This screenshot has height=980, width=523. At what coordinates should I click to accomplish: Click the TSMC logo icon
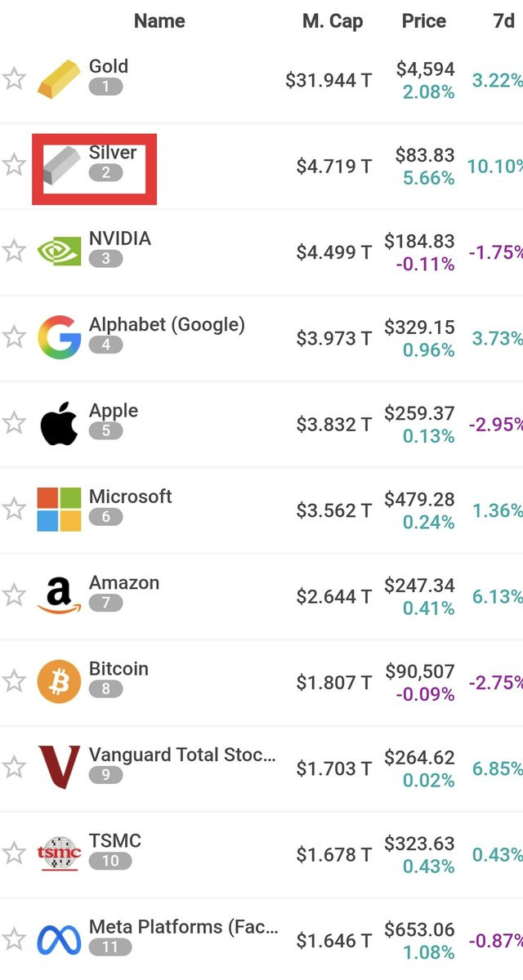click(x=60, y=853)
